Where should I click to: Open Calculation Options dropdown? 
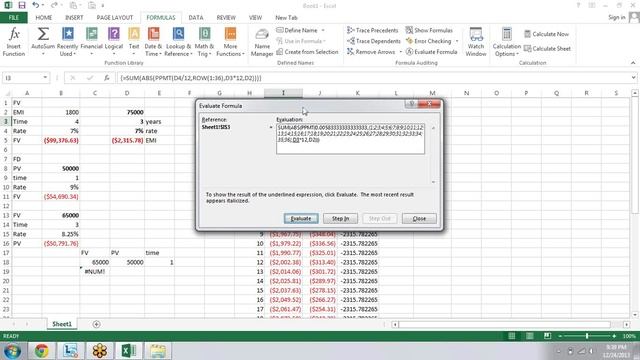coord(507,42)
